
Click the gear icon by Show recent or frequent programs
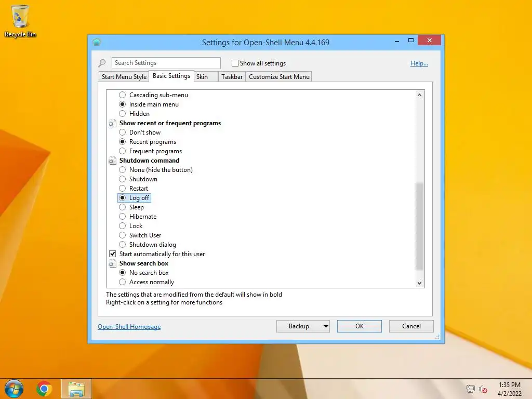point(112,124)
